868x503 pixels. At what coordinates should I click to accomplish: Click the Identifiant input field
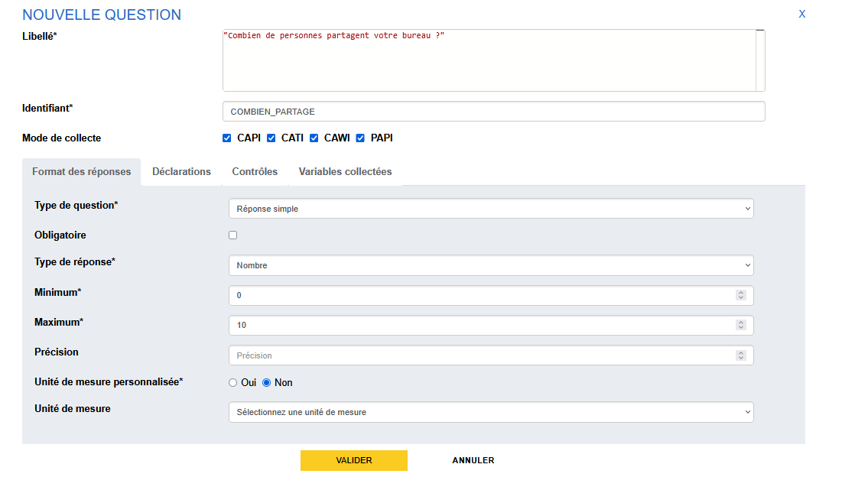pos(493,112)
